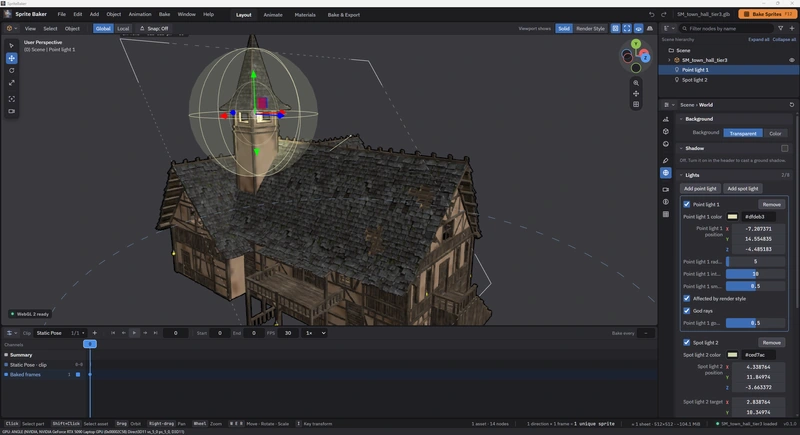Toggle the viewport grid overlay button
The height and width of the screenshot is (435, 800).
[615, 29]
